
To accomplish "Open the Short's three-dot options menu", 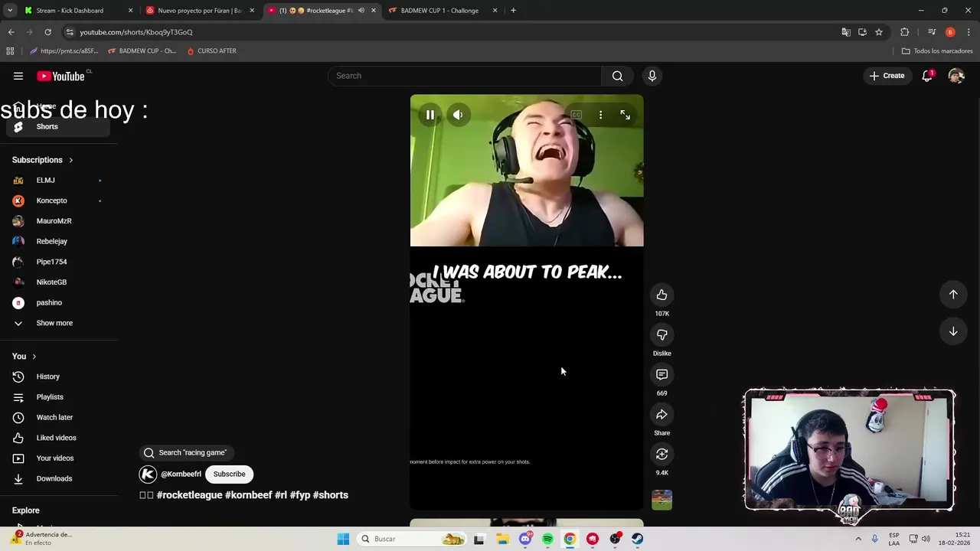I will (600, 115).
